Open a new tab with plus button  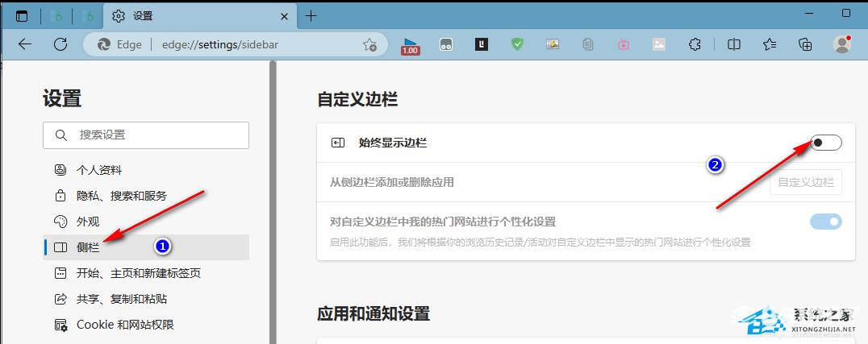(311, 16)
